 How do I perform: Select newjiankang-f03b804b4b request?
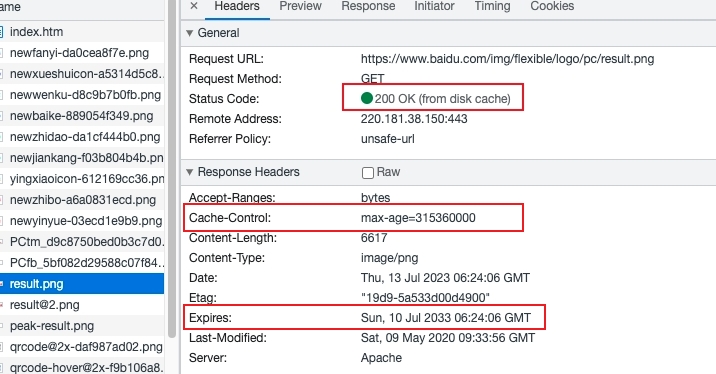82,158
